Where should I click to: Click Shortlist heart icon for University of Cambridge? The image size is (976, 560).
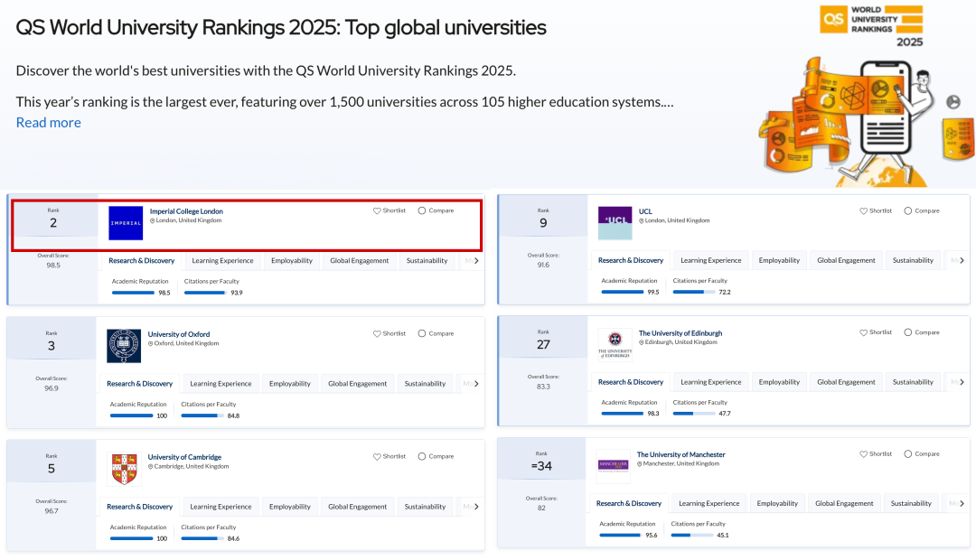tap(377, 457)
